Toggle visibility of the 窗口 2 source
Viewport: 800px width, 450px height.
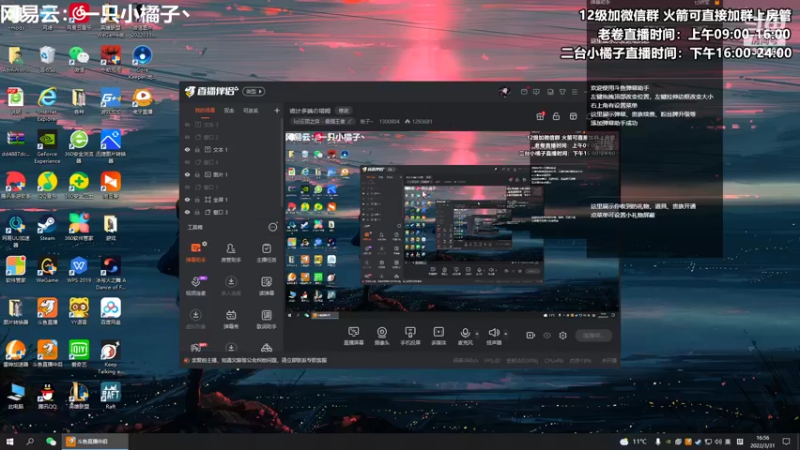[187, 137]
